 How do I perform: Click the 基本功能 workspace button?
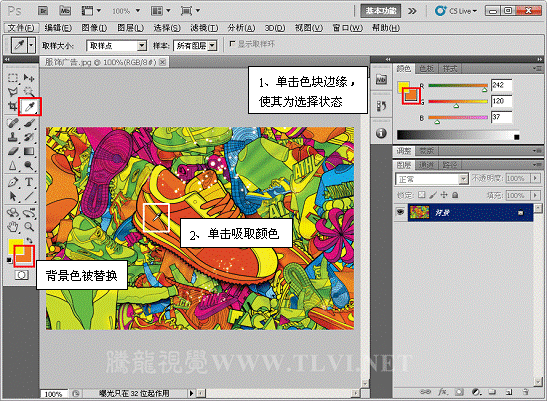click(381, 11)
